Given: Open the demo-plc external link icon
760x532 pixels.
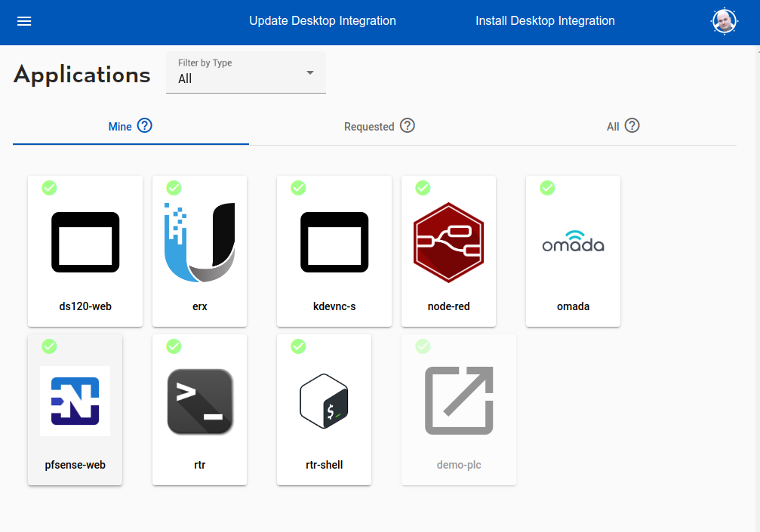Looking at the screenshot, I should 459,401.
